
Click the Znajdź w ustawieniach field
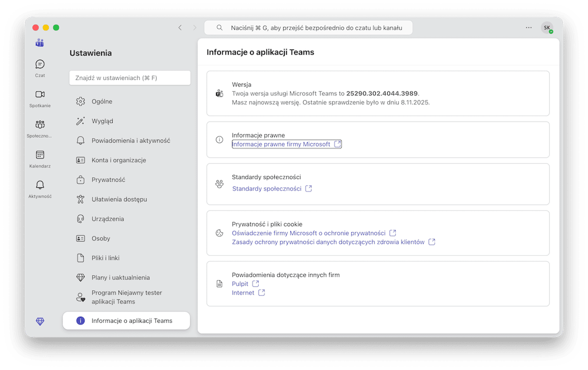click(130, 78)
